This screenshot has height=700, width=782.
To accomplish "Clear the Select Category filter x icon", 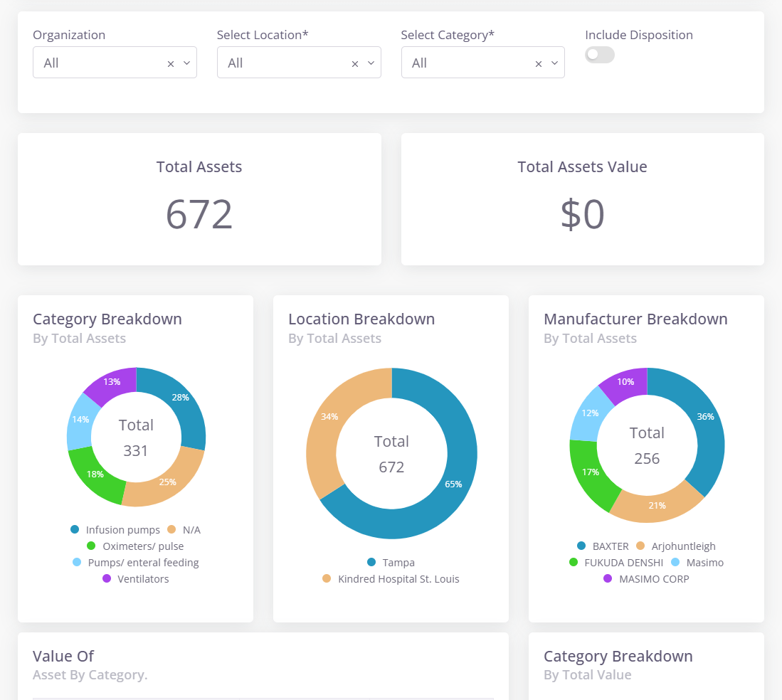I will (539, 63).
